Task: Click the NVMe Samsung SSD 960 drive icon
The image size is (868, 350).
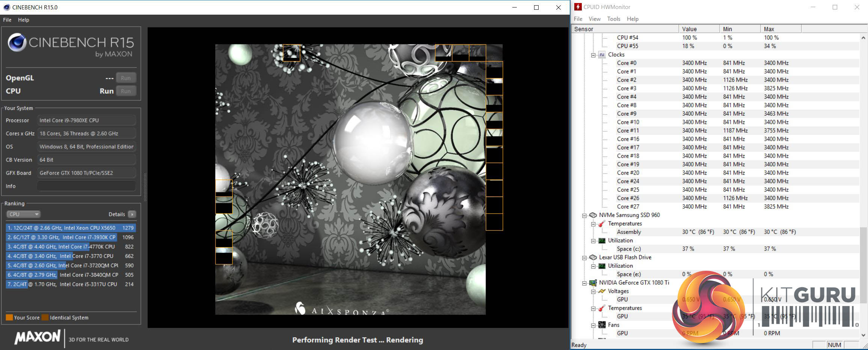Action: click(x=593, y=215)
